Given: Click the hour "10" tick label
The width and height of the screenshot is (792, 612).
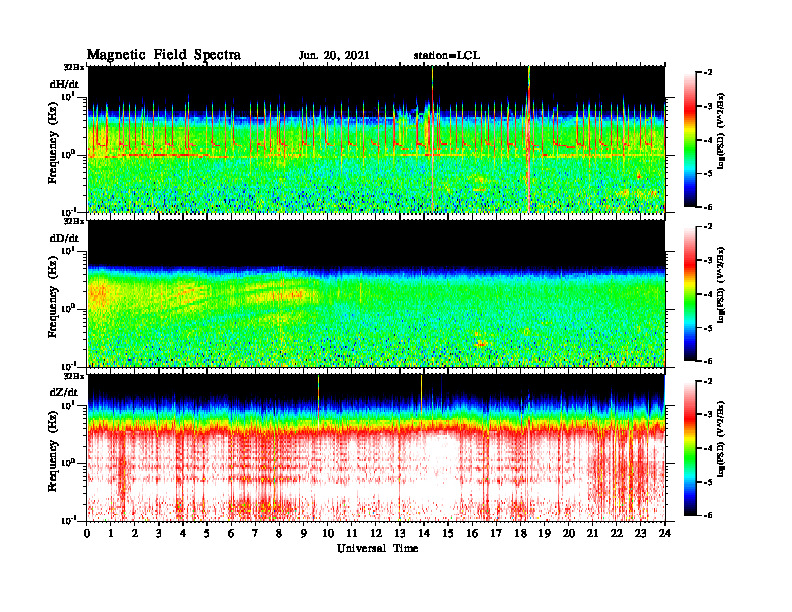Looking at the screenshot, I should [328, 534].
